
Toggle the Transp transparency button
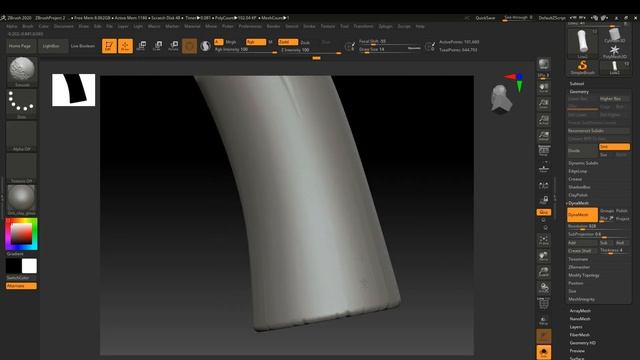click(544, 320)
